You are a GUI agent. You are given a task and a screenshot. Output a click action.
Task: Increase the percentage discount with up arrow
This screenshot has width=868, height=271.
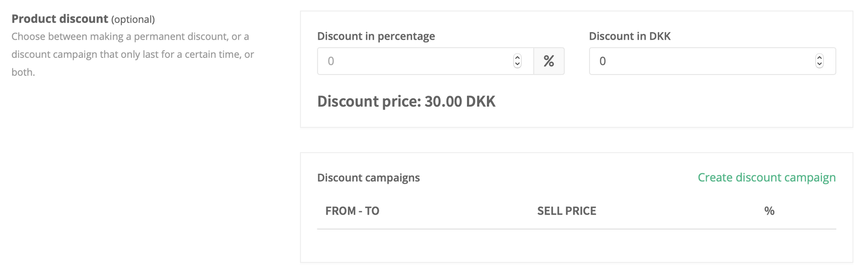point(518,58)
